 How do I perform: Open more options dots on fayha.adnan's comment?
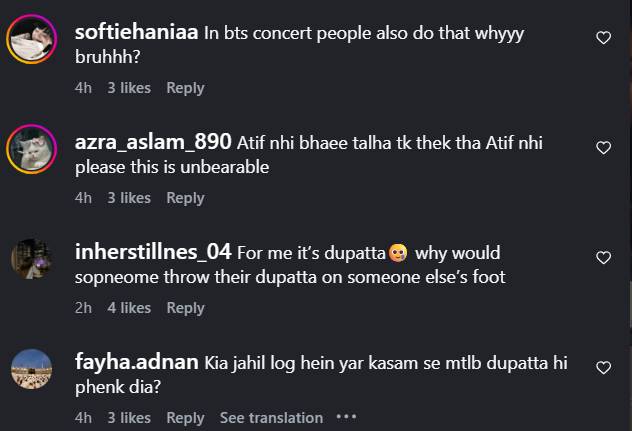click(347, 417)
